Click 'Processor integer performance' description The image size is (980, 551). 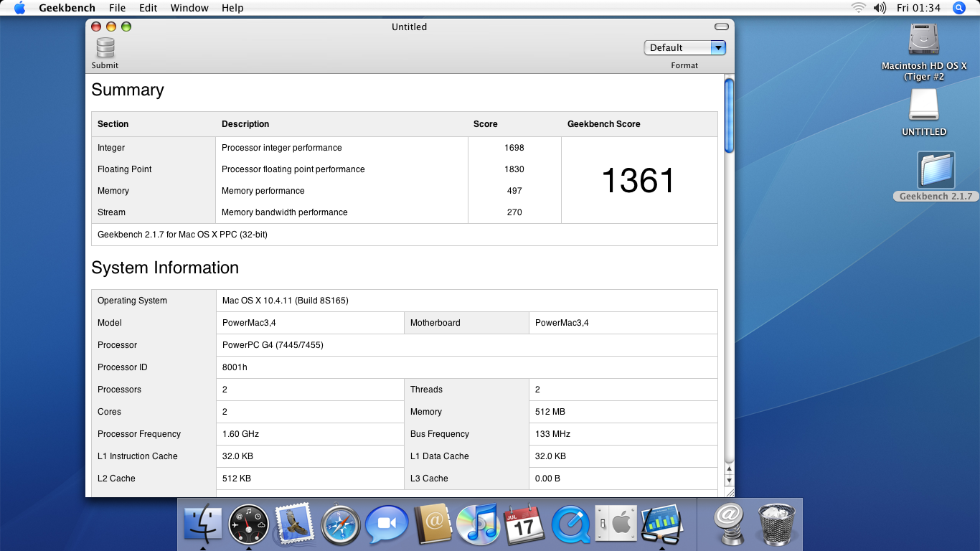282,148
